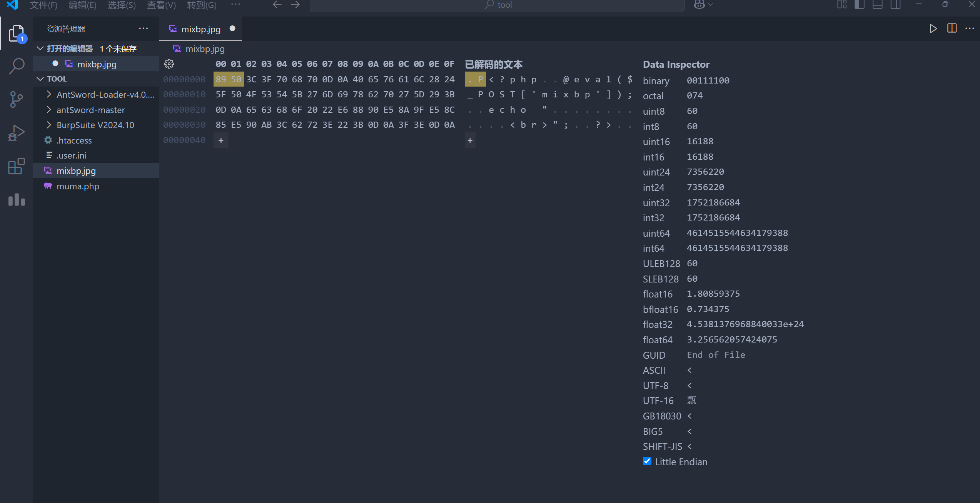
Task: Navigate back with the left arrow
Action: click(277, 5)
